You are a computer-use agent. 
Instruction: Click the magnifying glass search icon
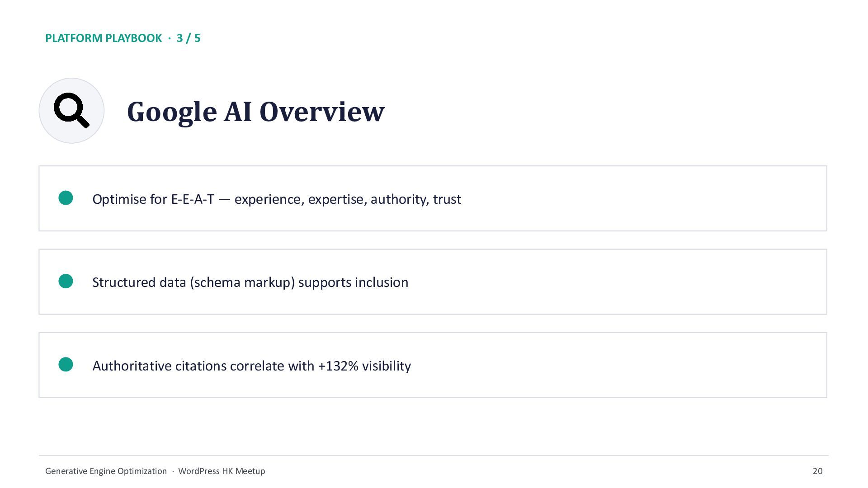(71, 111)
